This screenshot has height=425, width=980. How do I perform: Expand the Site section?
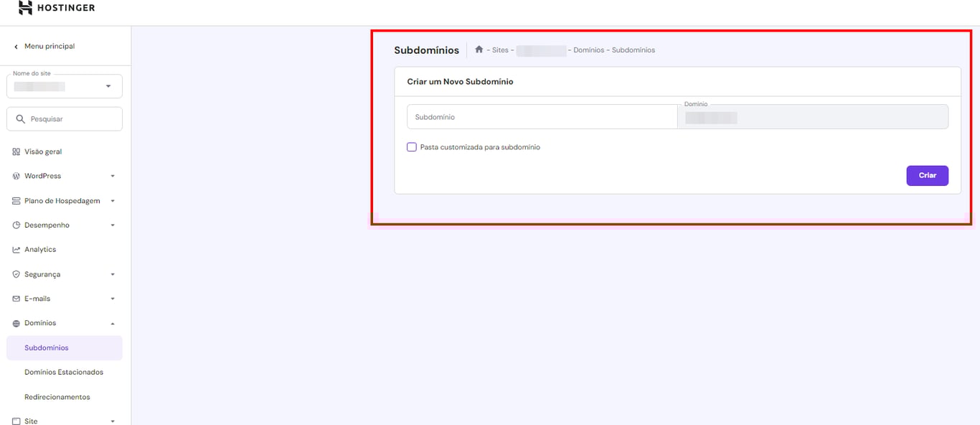pyautogui.click(x=112, y=420)
